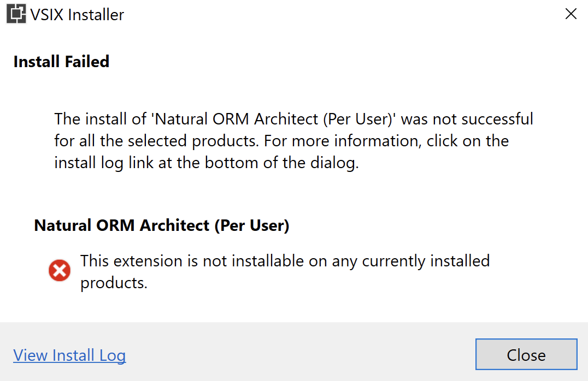Click the X to close the VSIX Installer window
The image size is (588, 381).
click(x=571, y=14)
